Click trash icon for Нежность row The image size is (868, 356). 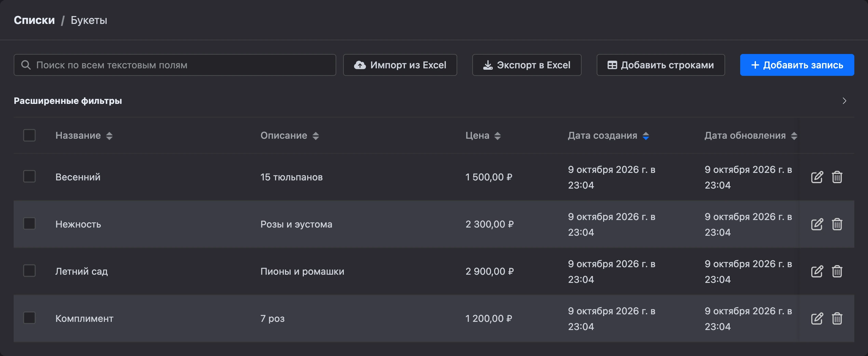point(837,224)
